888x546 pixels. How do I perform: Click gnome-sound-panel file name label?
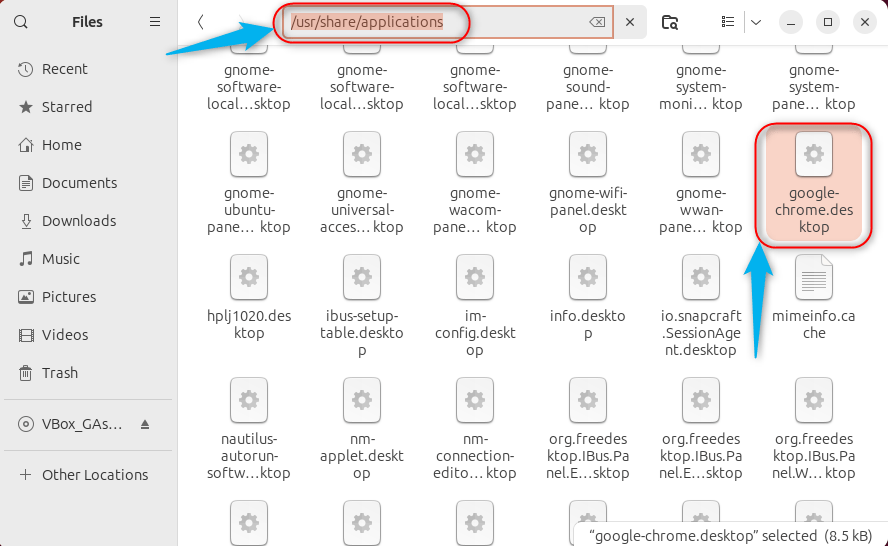click(x=588, y=87)
